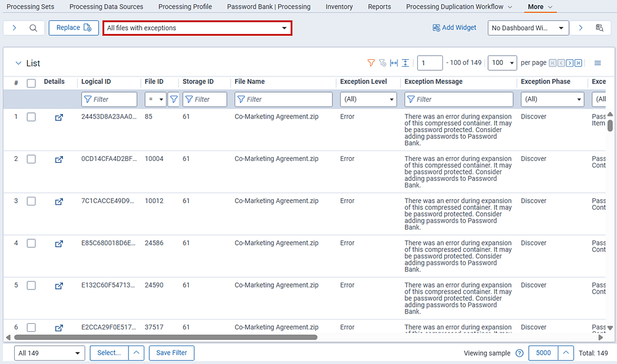Open the dashboard search settings icon

point(599,28)
